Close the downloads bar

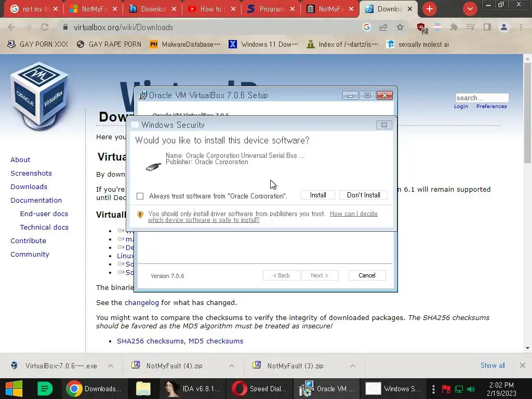[523, 365]
